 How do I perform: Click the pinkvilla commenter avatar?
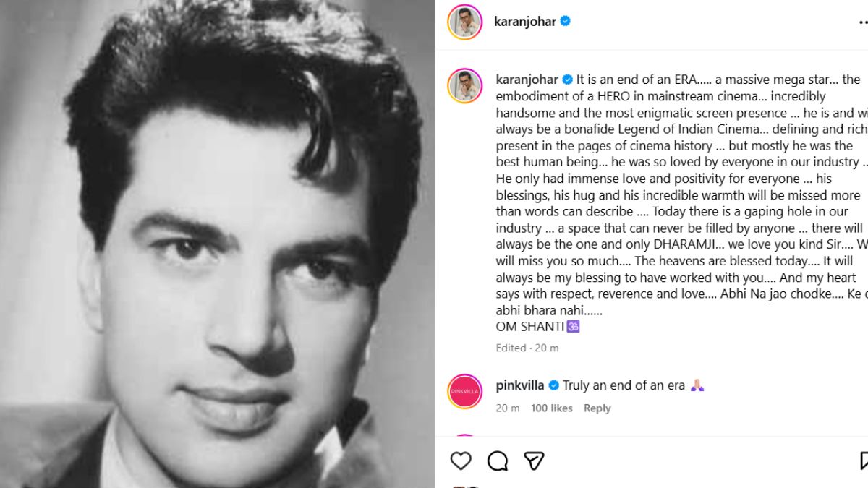[x=464, y=392]
